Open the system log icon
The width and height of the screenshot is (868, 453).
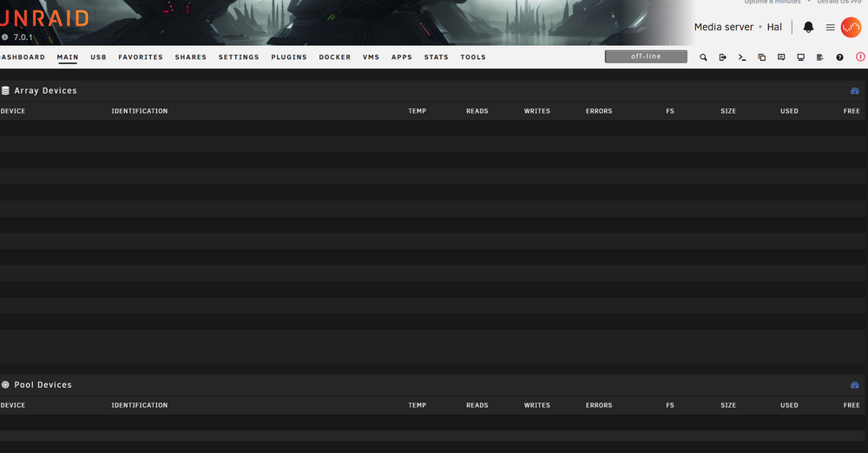click(820, 57)
